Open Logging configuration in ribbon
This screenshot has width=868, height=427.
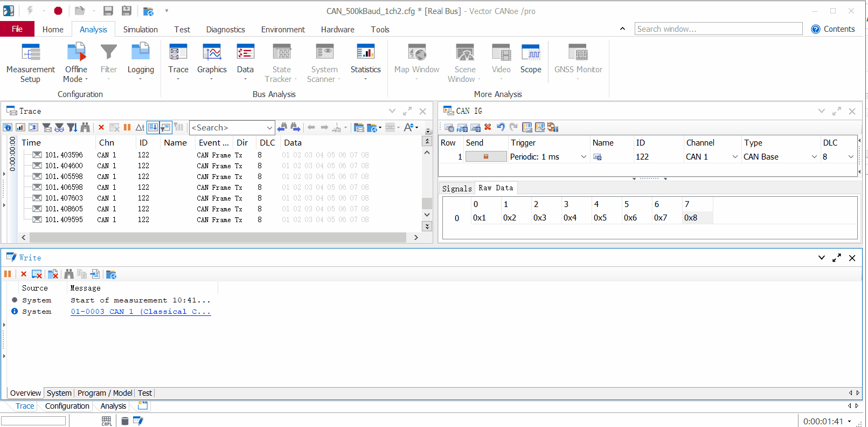(x=141, y=62)
